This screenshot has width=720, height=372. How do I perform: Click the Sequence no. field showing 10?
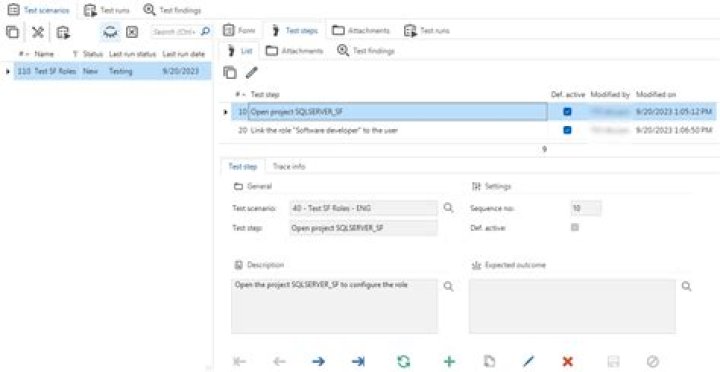click(586, 208)
